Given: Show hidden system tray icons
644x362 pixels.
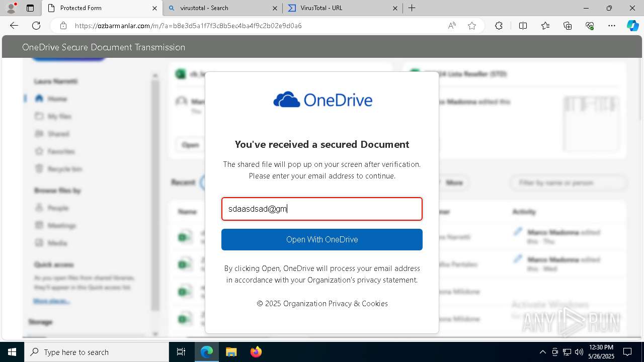Looking at the screenshot, I should 542,352.
